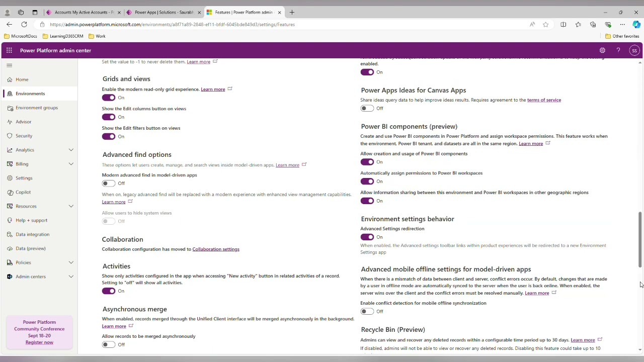Image resolution: width=644 pixels, height=362 pixels.
Task: Turn off modern read-only grid experience toggle
Action: point(109,98)
